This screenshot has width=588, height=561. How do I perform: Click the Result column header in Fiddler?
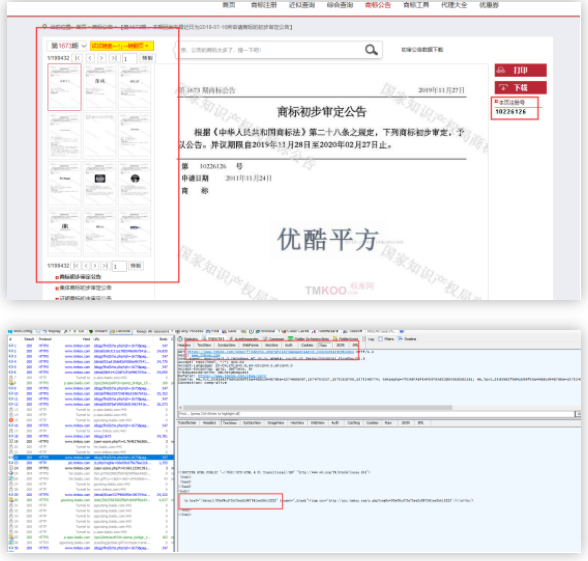click(29, 339)
